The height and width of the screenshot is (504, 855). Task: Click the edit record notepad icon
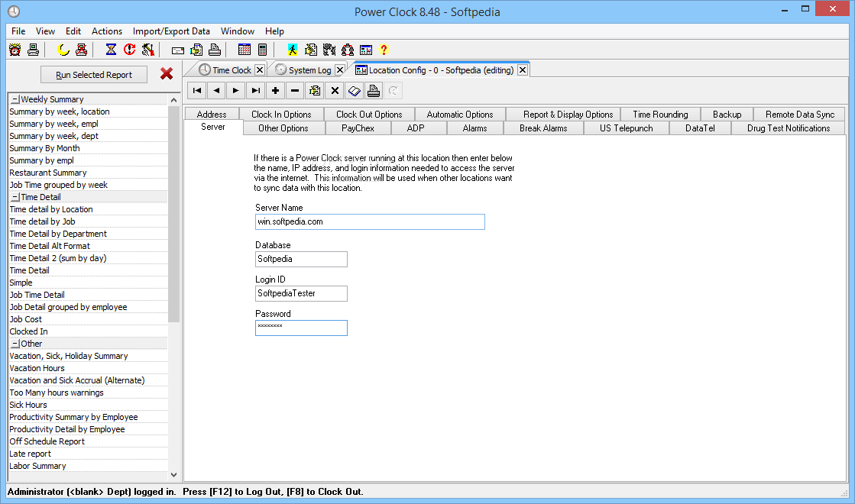pyautogui.click(x=315, y=90)
